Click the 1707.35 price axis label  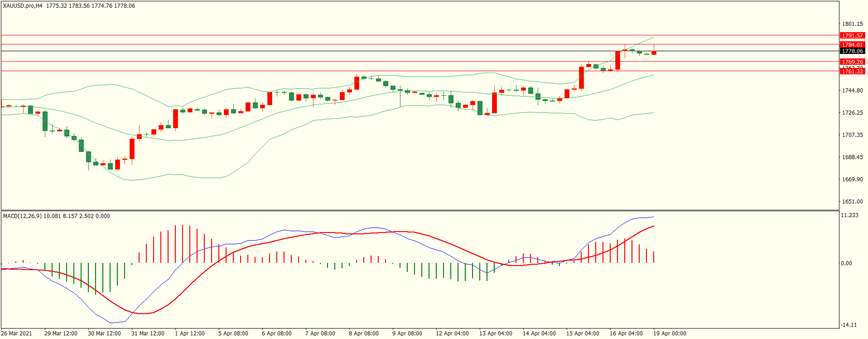pos(852,135)
